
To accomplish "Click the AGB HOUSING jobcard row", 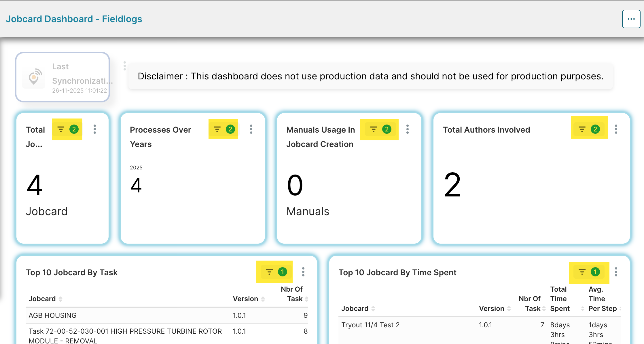I will pyautogui.click(x=53, y=315).
